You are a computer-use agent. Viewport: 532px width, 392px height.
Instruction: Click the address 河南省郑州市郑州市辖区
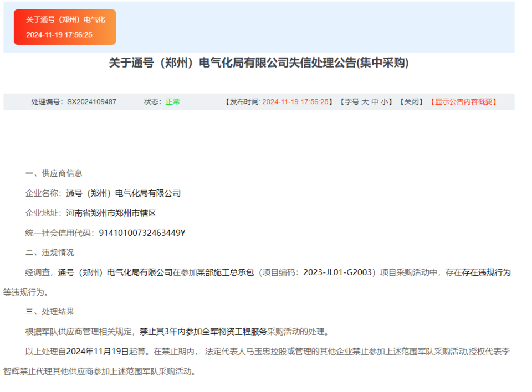click(x=111, y=213)
